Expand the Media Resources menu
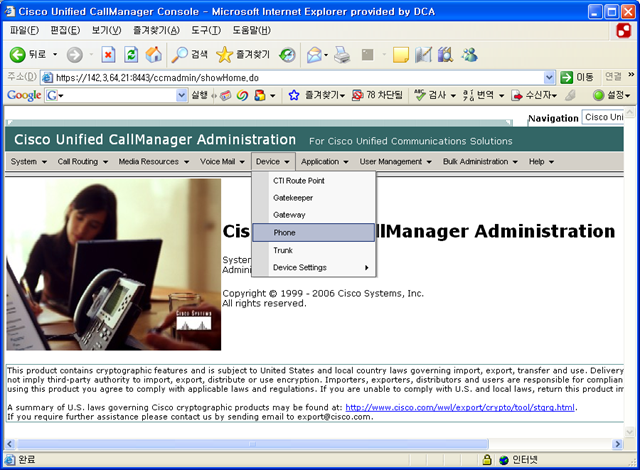The width and height of the screenshot is (640, 470). coord(153,162)
